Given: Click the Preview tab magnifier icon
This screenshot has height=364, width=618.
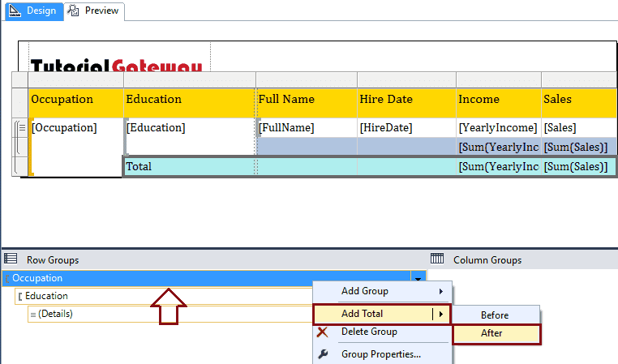Looking at the screenshot, I should (73, 11).
